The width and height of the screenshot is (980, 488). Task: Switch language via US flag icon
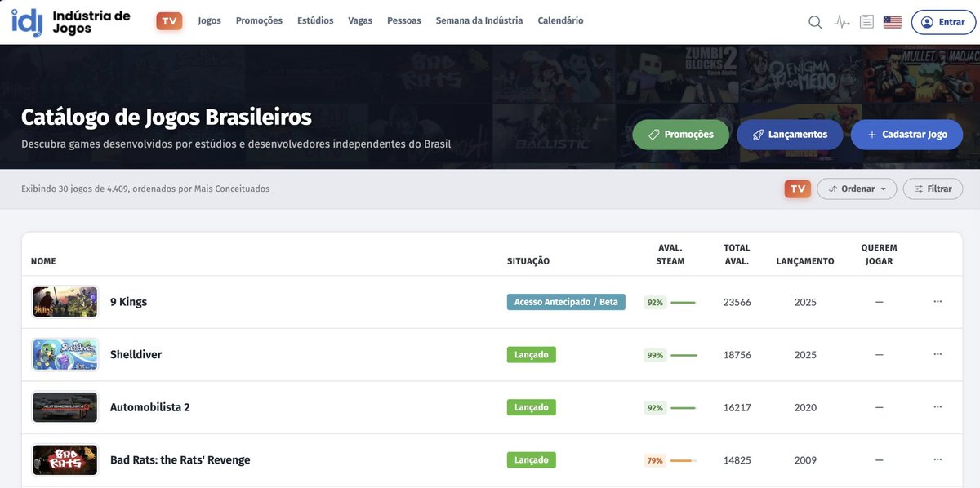coord(893,22)
